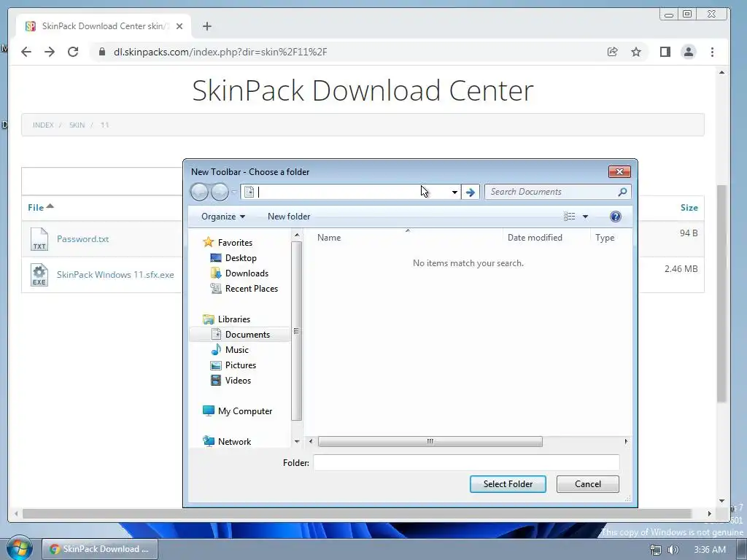Select Videos library
The image size is (747, 560).
[238, 381]
